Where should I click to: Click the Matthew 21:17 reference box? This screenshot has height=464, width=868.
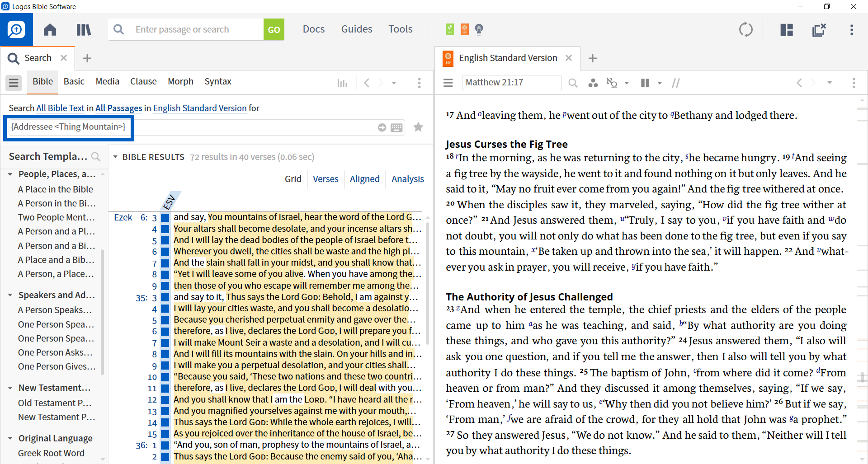(511, 83)
